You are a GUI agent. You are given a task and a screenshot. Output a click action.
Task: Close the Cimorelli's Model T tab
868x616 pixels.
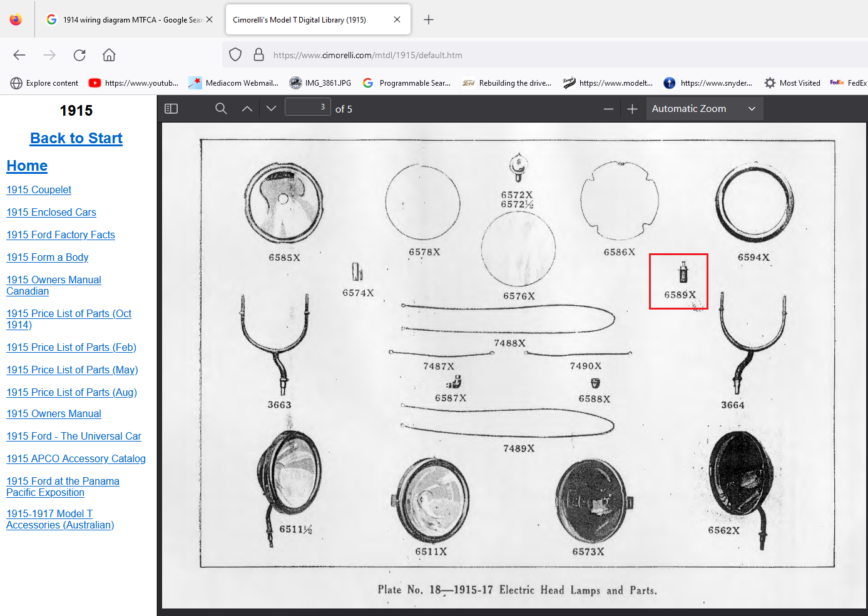pyautogui.click(x=397, y=19)
